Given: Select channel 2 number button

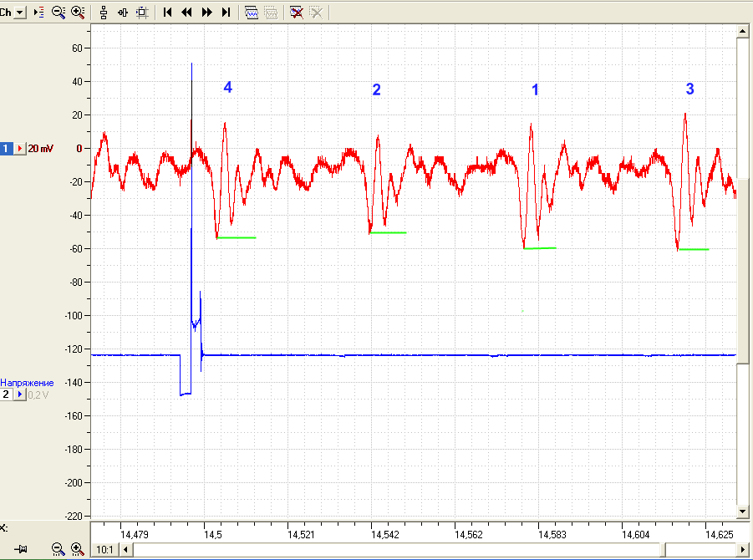Looking at the screenshot, I should click(x=6, y=395).
